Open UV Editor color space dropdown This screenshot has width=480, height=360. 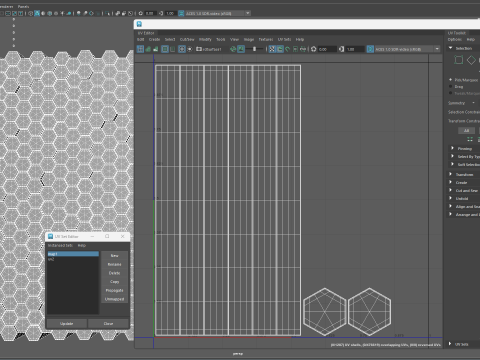point(437,49)
